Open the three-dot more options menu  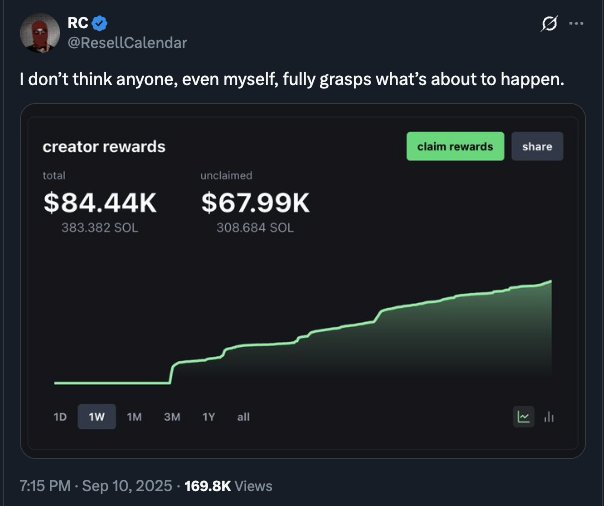pyautogui.click(x=575, y=24)
